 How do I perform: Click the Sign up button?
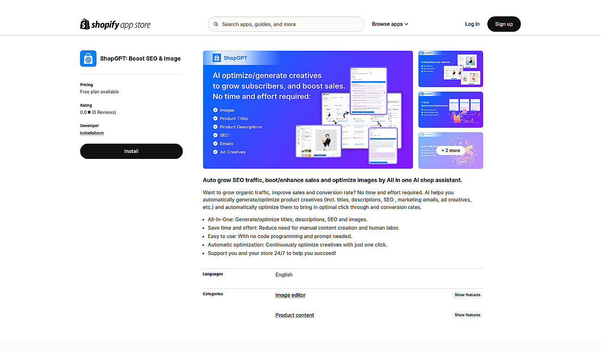pyautogui.click(x=504, y=24)
